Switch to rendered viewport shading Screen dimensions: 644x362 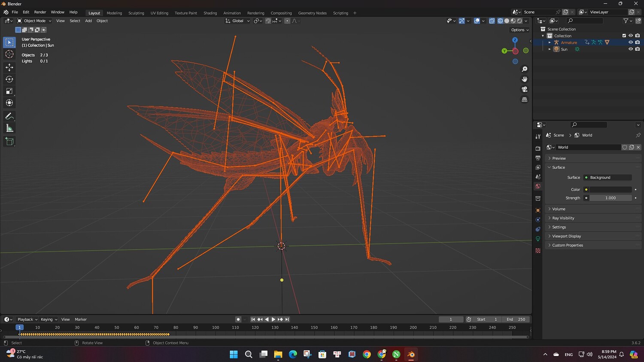[519, 21]
